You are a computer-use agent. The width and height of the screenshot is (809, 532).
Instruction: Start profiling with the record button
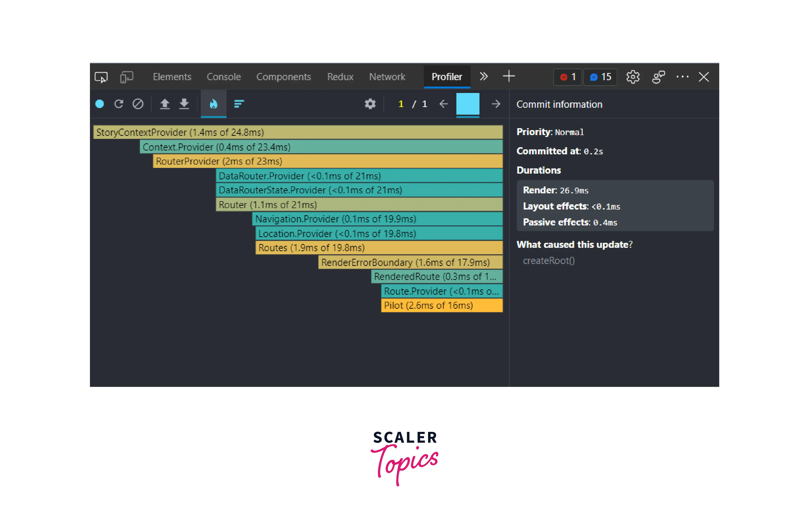coord(100,104)
